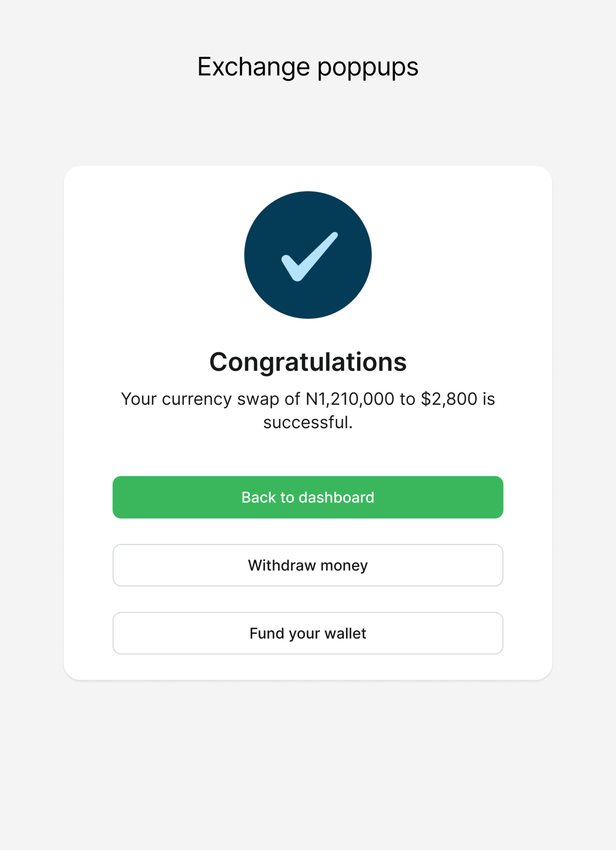Click "dashboard" on the green button

pos(336,497)
